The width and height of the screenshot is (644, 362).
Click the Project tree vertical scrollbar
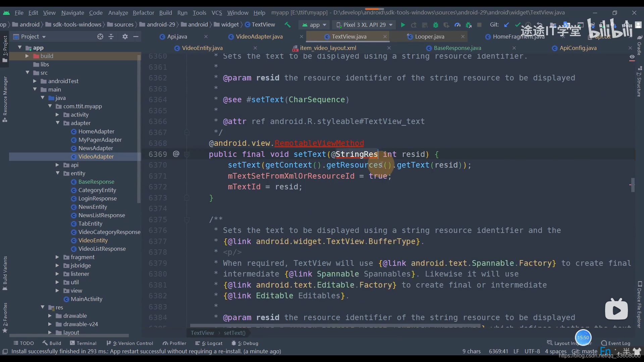tap(139, 129)
